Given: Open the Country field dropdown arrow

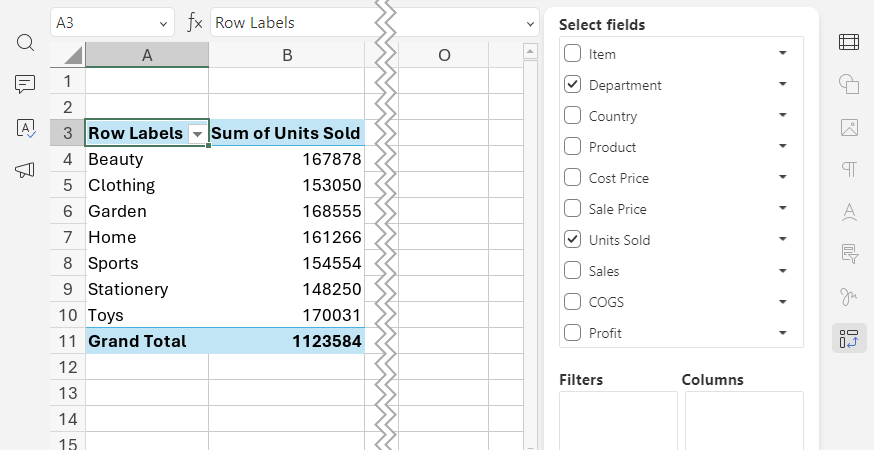Looking at the screenshot, I should 783,115.
